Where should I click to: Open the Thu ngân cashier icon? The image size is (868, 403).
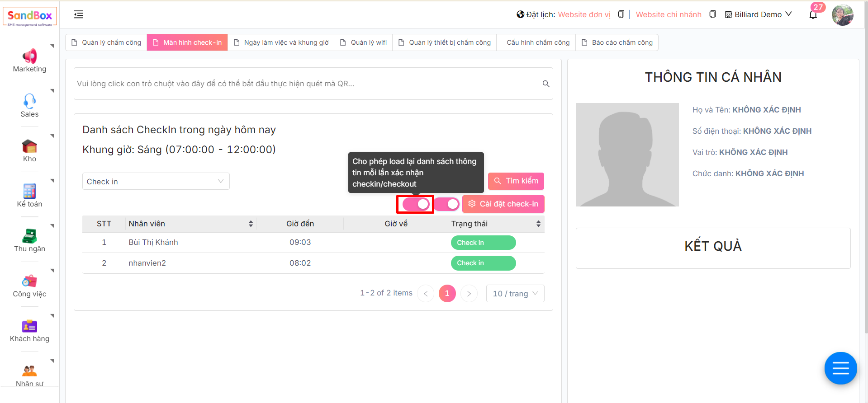point(29,236)
